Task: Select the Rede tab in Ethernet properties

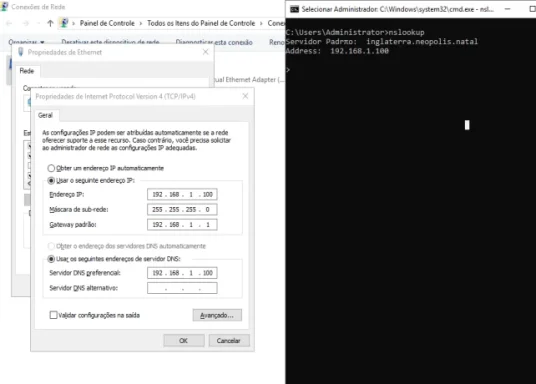Action: (27, 71)
